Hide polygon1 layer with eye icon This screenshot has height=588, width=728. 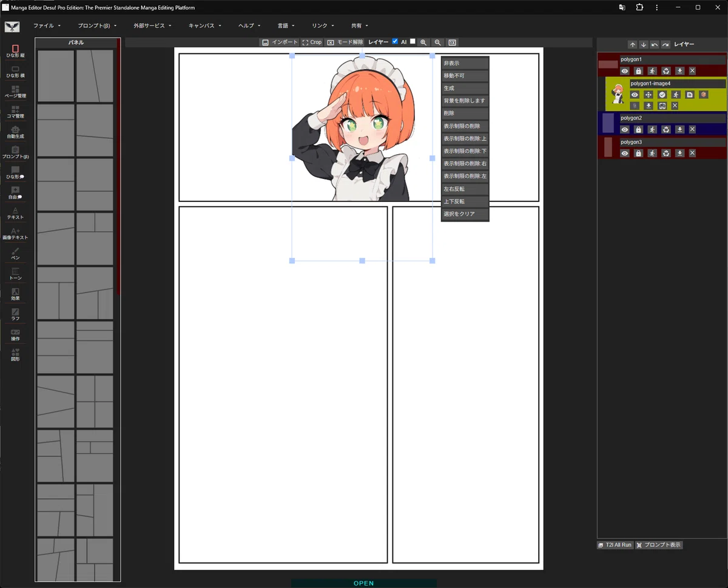click(x=625, y=71)
